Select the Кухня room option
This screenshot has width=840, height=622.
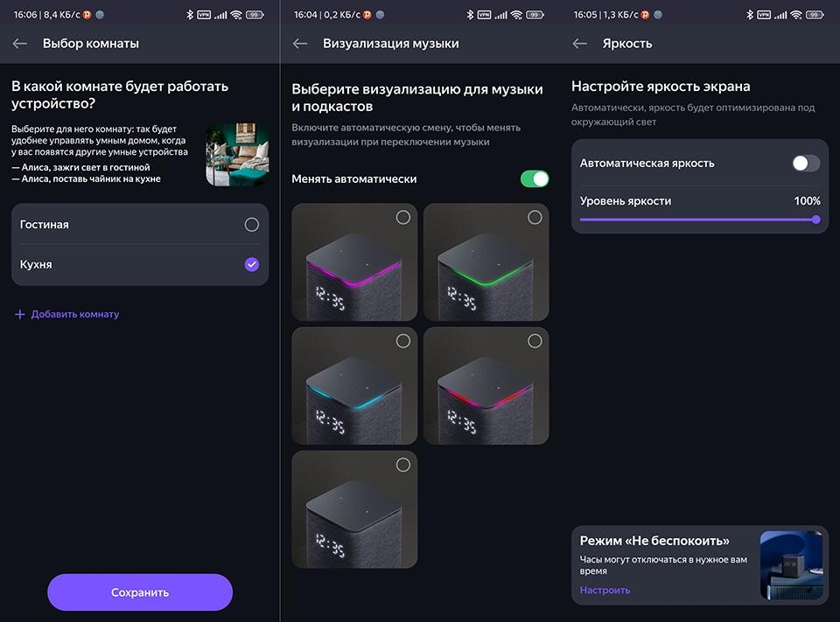251,264
